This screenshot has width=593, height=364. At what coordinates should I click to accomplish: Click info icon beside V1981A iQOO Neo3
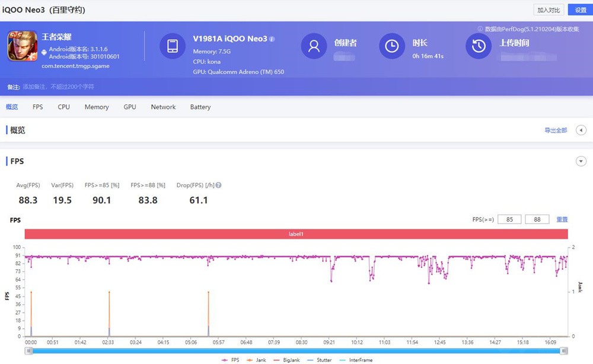(x=272, y=39)
